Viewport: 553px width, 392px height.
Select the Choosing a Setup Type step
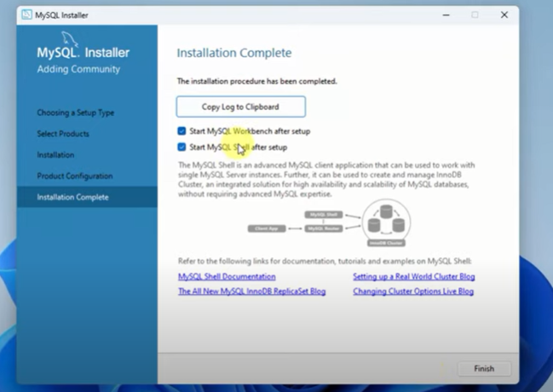pyautogui.click(x=76, y=112)
